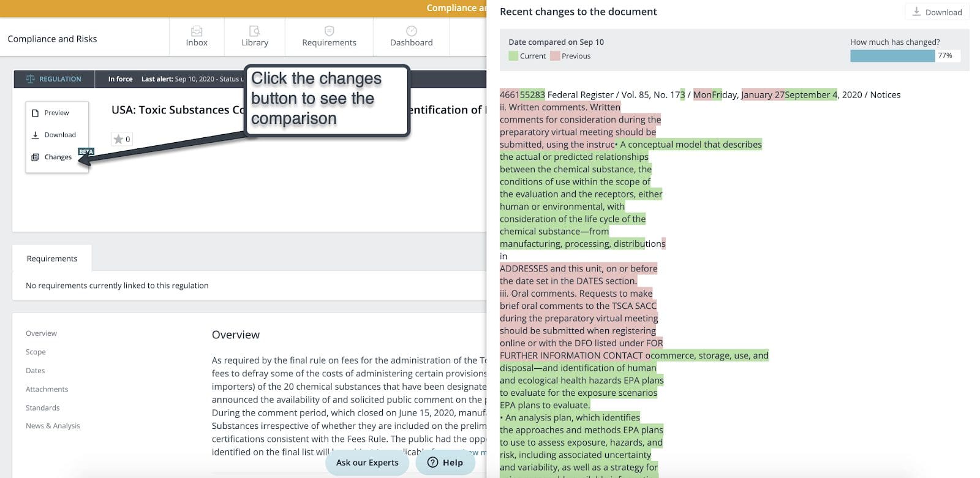Click the star favorite icon
980x478 pixels.
(x=118, y=139)
